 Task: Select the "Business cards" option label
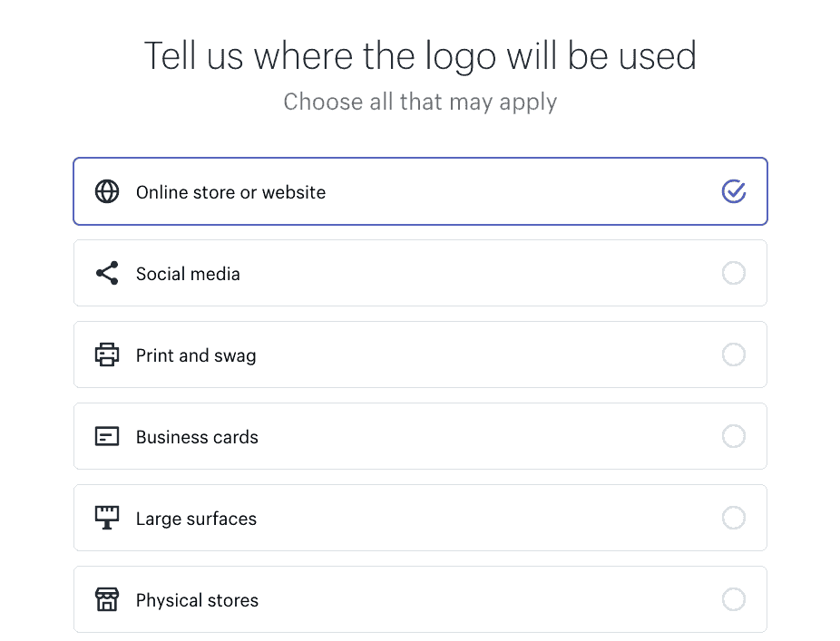pos(197,437)
